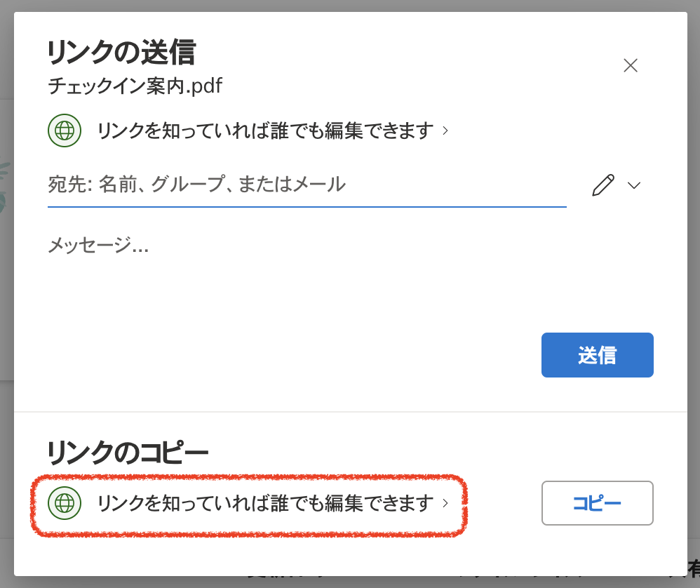Expand the chevron after the upper link-settings text
700x588 pixels.
(x=445, y=131)
